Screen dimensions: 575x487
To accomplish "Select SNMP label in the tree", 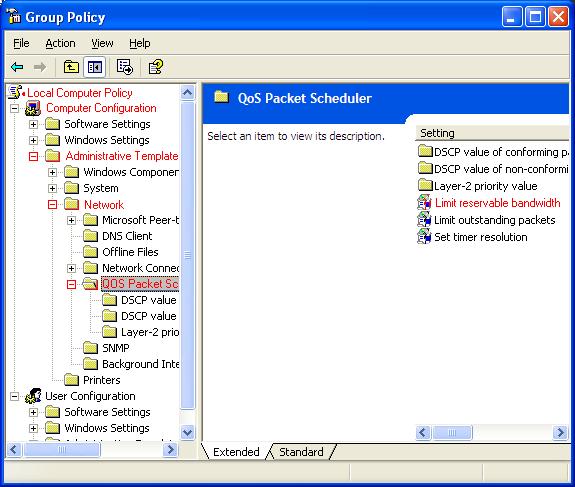I will [x=116, y=348].
